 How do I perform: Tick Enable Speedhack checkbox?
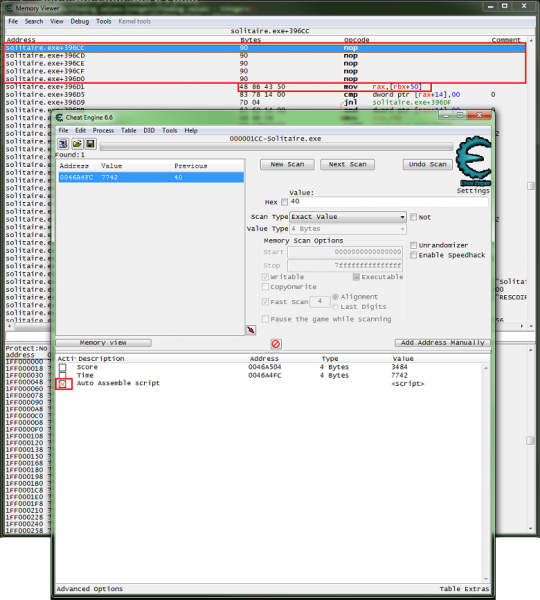click(413, 255)
